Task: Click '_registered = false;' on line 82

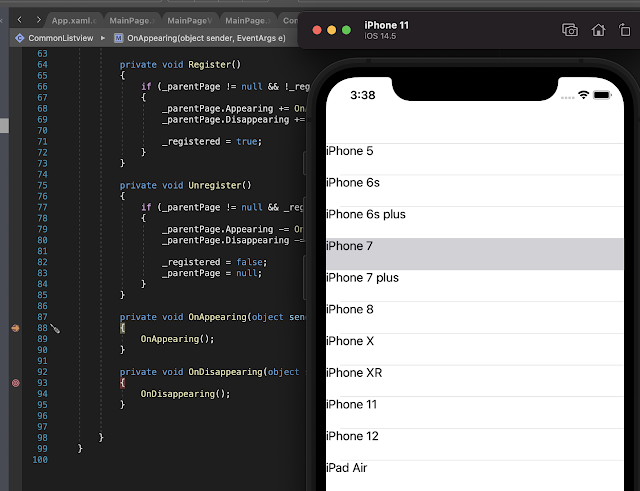Action: 214,262
